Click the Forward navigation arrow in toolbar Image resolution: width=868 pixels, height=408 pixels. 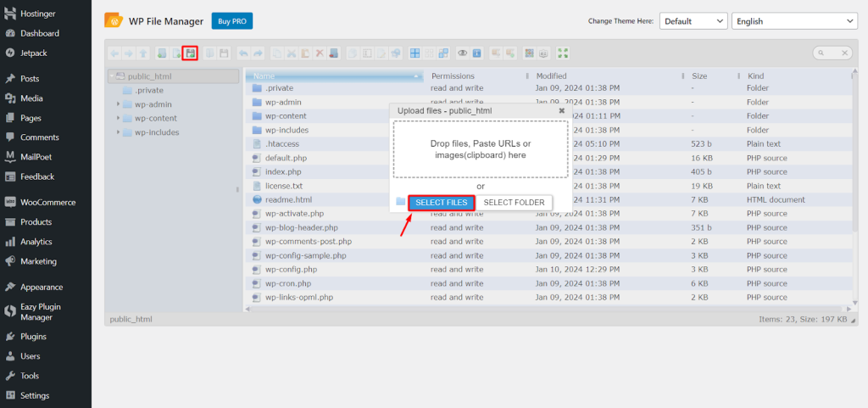tap(129, 53)
